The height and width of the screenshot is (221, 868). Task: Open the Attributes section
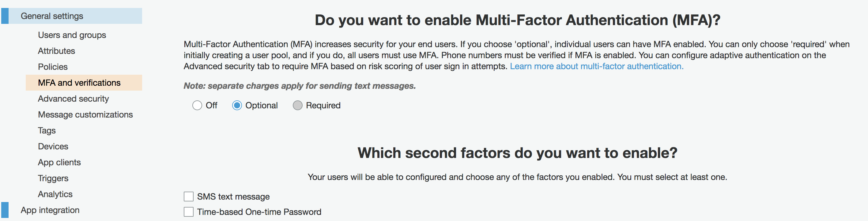(57, 51)
